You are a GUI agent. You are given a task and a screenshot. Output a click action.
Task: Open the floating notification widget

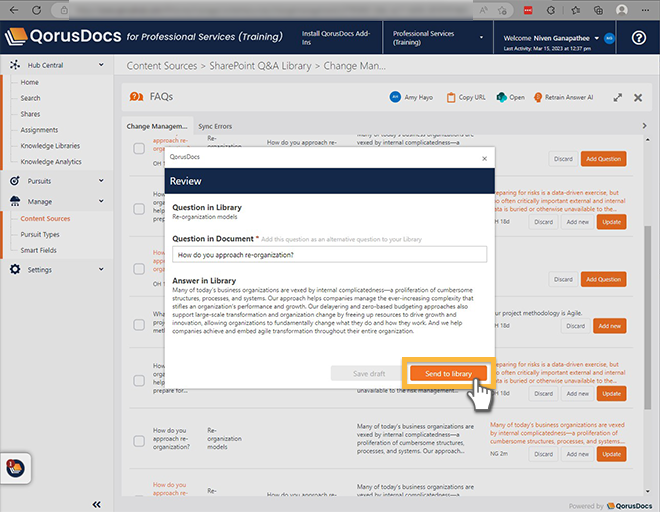(x=16, y=468)
